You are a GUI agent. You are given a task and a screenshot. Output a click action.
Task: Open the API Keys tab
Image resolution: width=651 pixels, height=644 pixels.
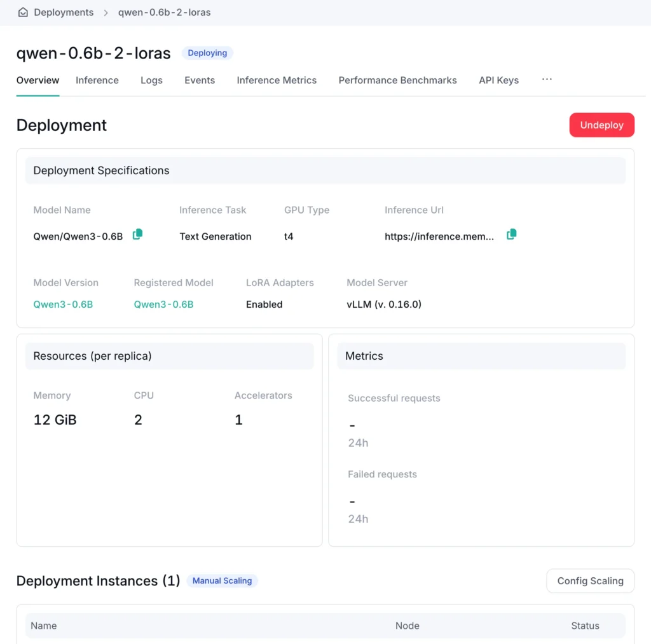point(498,80)
